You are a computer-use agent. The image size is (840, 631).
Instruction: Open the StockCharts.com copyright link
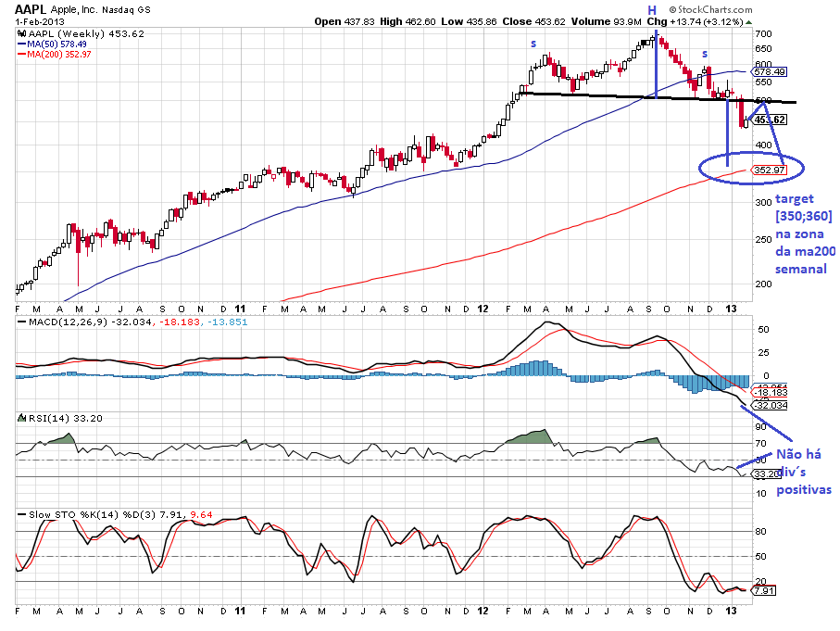709,9
